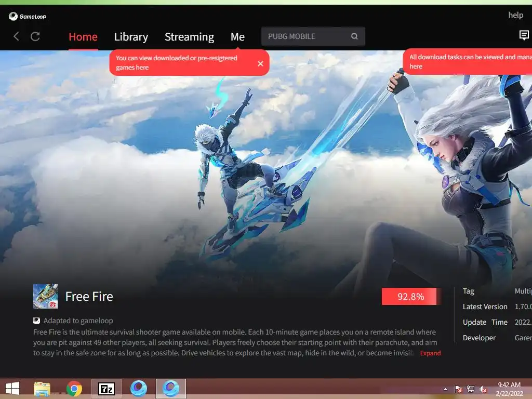Screen dimensions: 532x399
Task: Click the Free Fire title text
Action: 89,297
